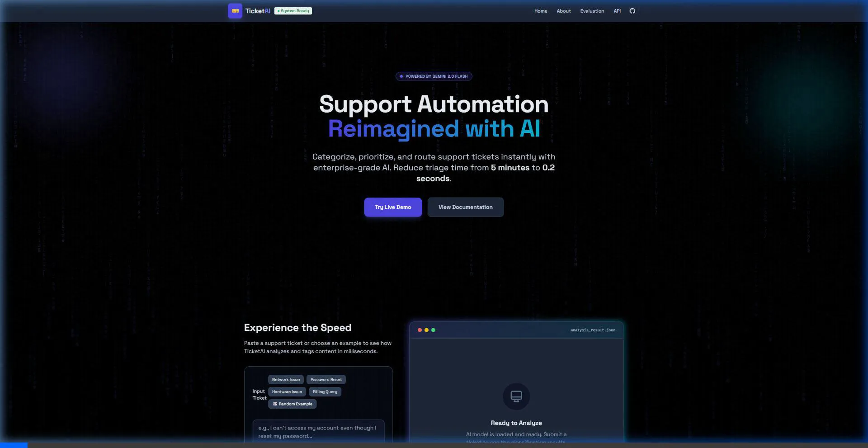The width and height of the screenshot is (868, 448).
Task: Open View Documentation
Action: coord(466,207)
